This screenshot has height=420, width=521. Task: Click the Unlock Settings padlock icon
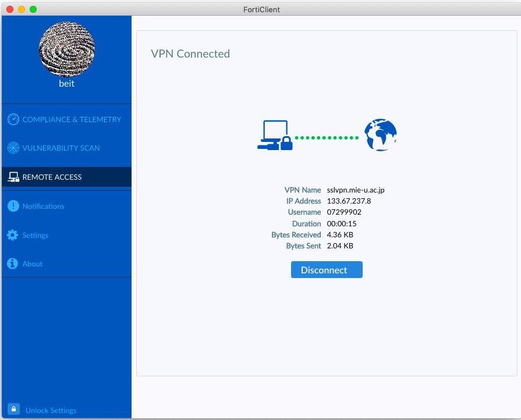(13, 410)
